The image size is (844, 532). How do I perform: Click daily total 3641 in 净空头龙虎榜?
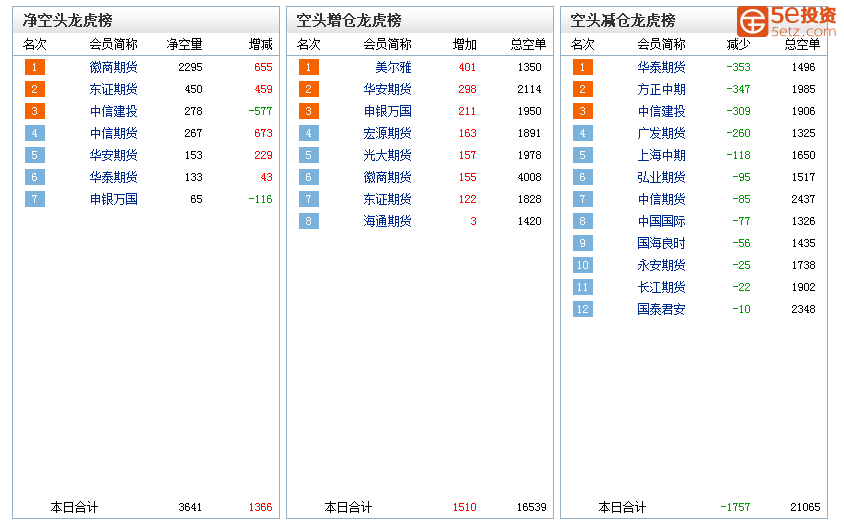[190, 507]
